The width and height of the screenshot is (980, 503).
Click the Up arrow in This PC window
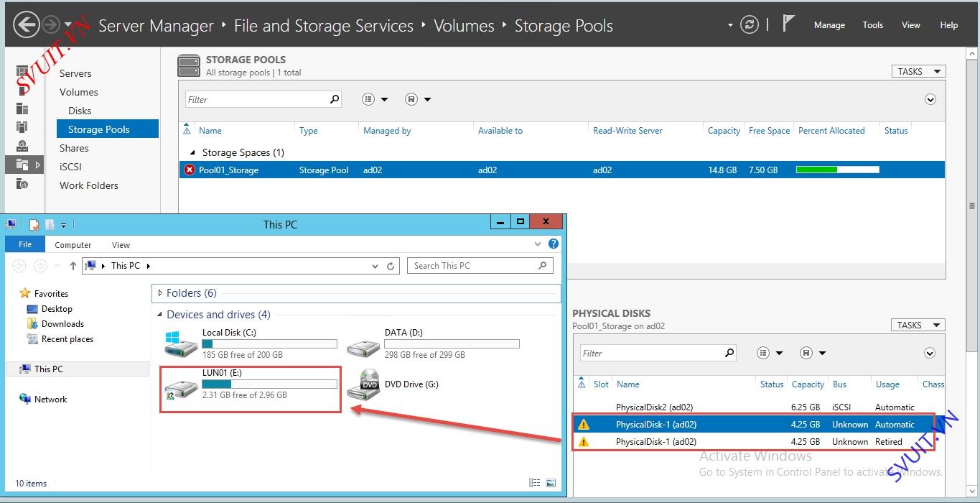pos(73,266)
